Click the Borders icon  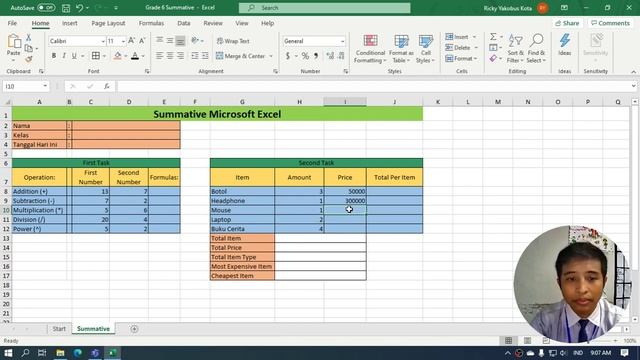96,56
